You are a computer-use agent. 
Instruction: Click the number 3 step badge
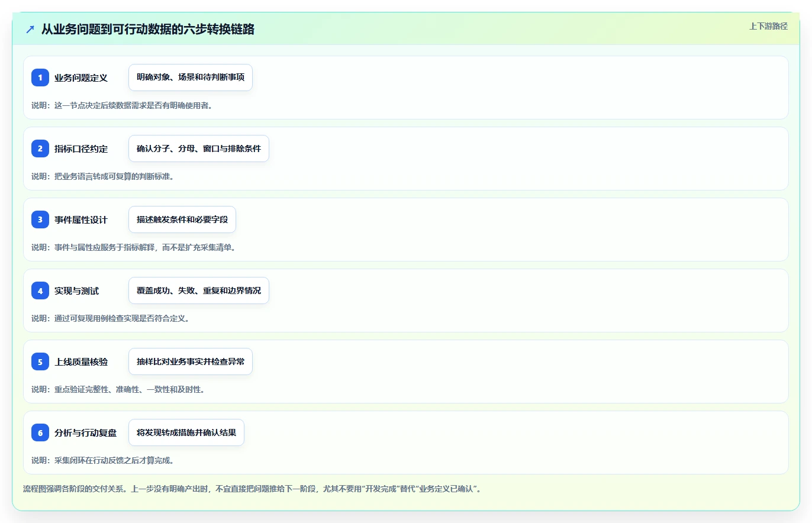40,219
